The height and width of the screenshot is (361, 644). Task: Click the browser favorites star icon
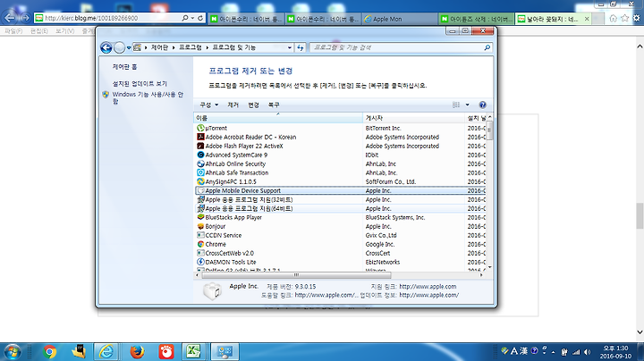tap(624, 18)
